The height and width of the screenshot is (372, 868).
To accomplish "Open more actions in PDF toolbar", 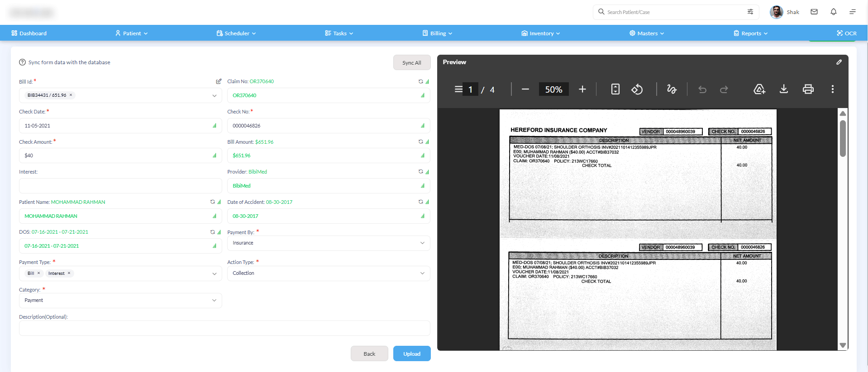I will [x=833, y=89].
